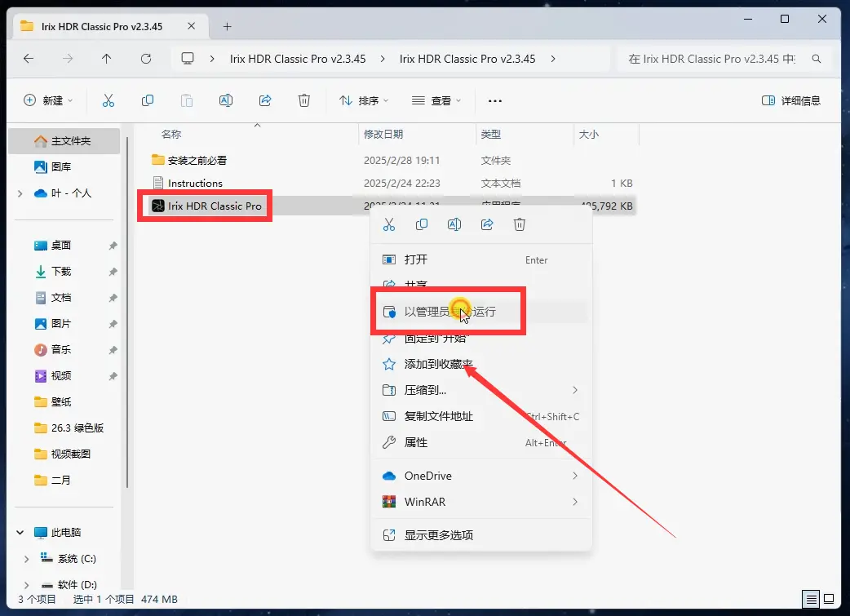Image resolution: width=850 pixels, height=616 pixels.
Task: Select the Instructions text file
Action: point(195,184)
